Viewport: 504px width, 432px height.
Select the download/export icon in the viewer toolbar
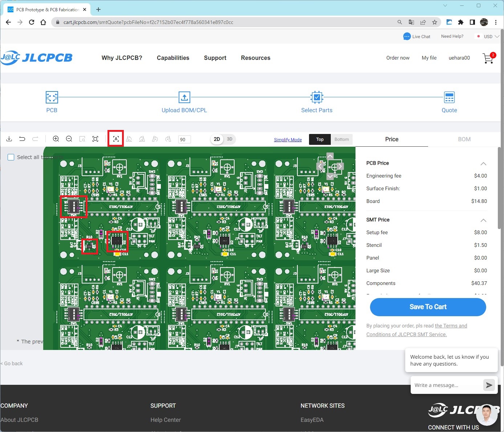(x=9, y=139)
